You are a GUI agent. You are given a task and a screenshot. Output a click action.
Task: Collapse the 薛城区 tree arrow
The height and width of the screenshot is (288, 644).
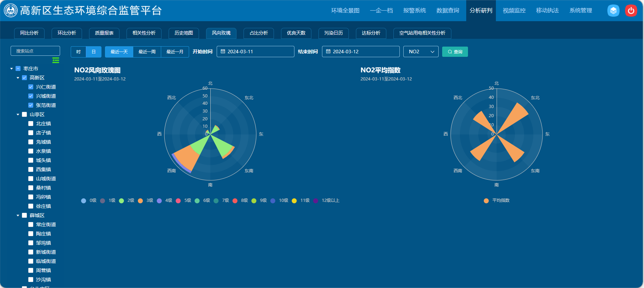coord(18,215)
